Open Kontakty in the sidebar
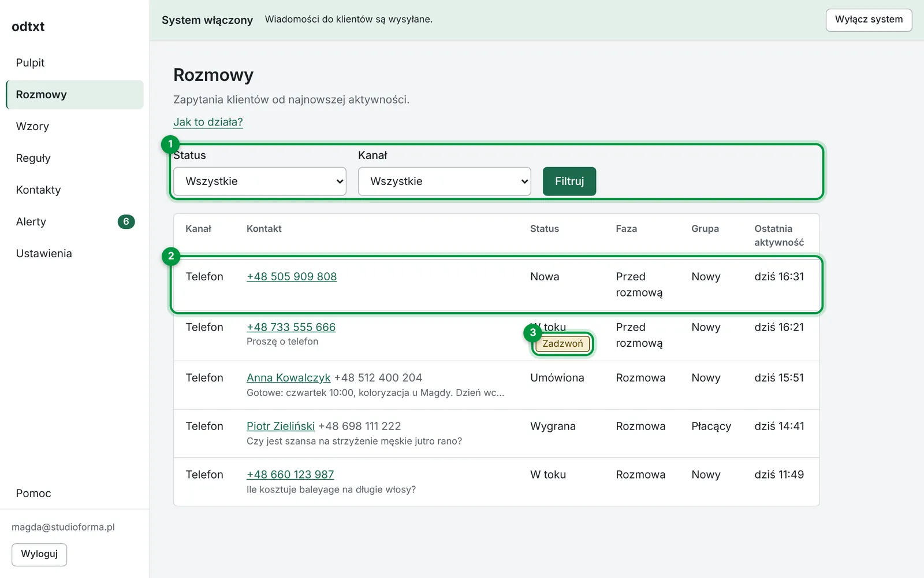Screen dimensions: 924x578 pos(74,190)
